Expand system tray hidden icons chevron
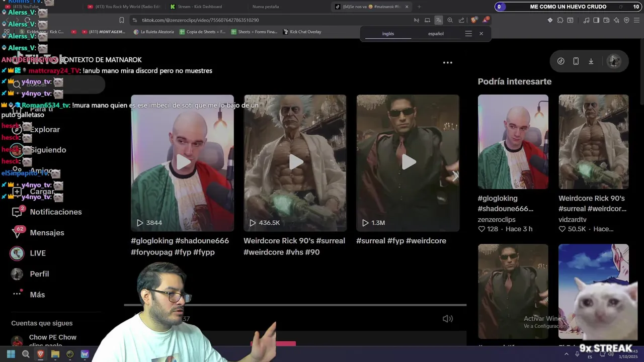This screenshot has width=644, height=362. pos(566,354)
